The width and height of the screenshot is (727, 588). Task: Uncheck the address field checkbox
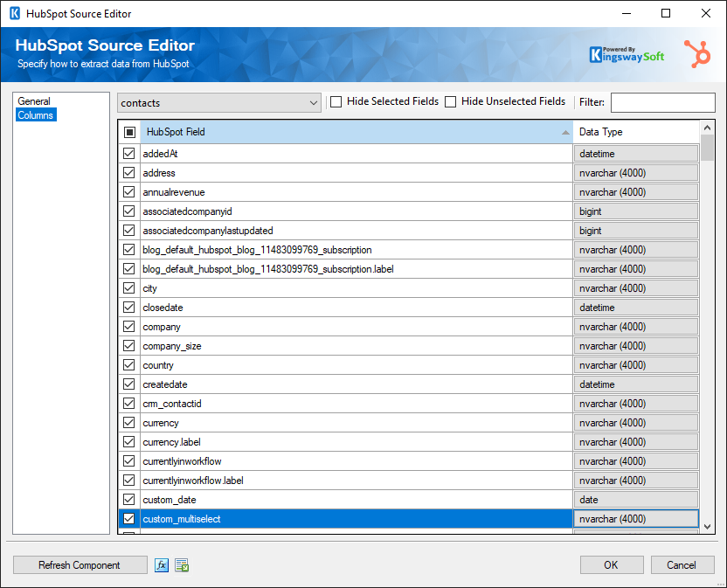pos(129,173)
